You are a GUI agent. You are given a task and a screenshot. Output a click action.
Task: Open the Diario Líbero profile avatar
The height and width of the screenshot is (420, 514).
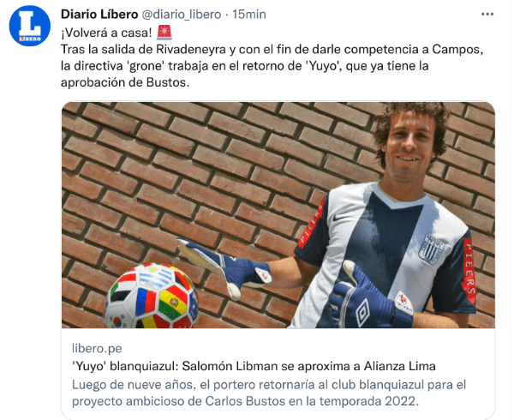click(x=30, y=26)
